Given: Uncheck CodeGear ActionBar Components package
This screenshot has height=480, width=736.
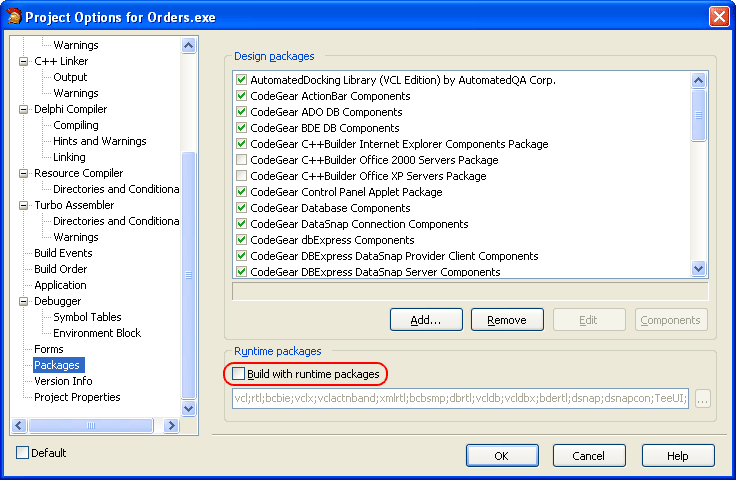Looking at the screenshot, I should tap(241, 96).
